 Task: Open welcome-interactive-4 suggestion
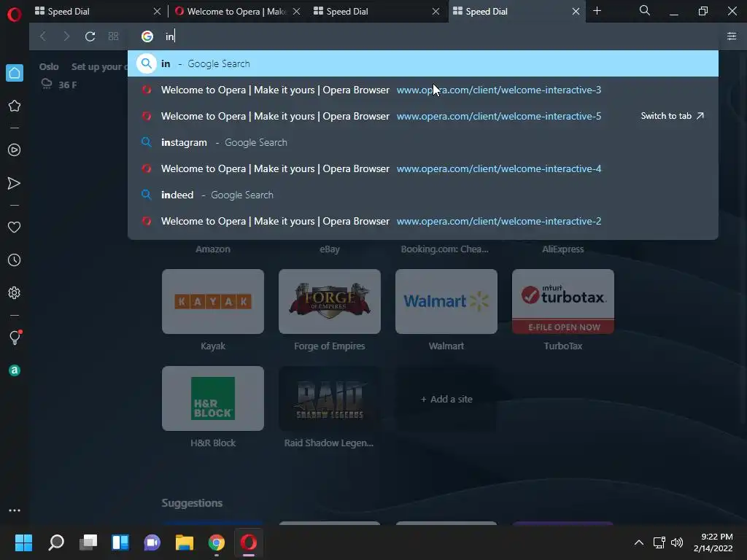(423, 168)
